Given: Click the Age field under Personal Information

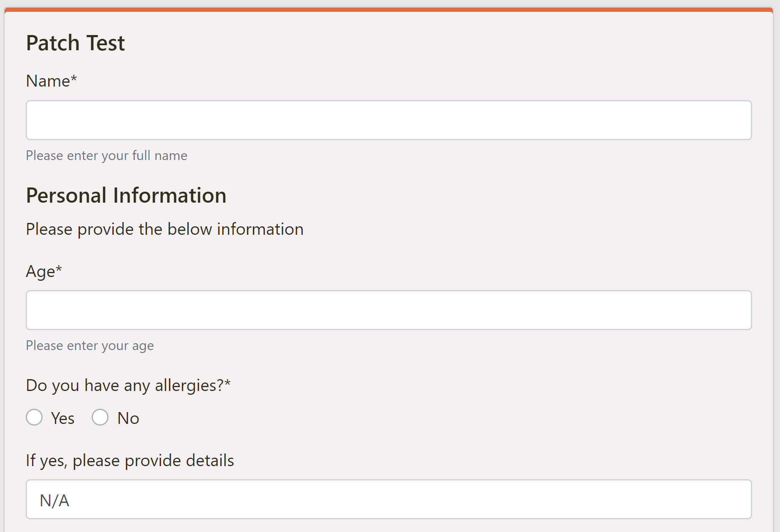Looking at the screenshot, I should (389, 310).
